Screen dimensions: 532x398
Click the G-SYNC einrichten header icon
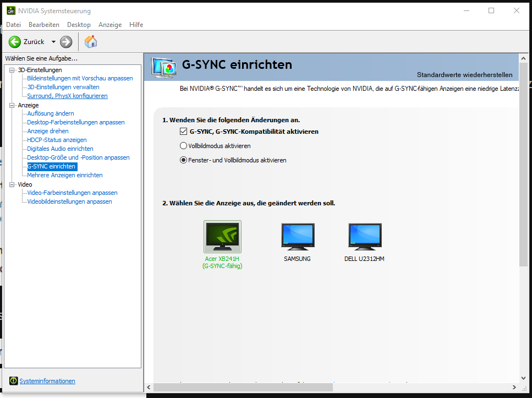tap(164, 67)
